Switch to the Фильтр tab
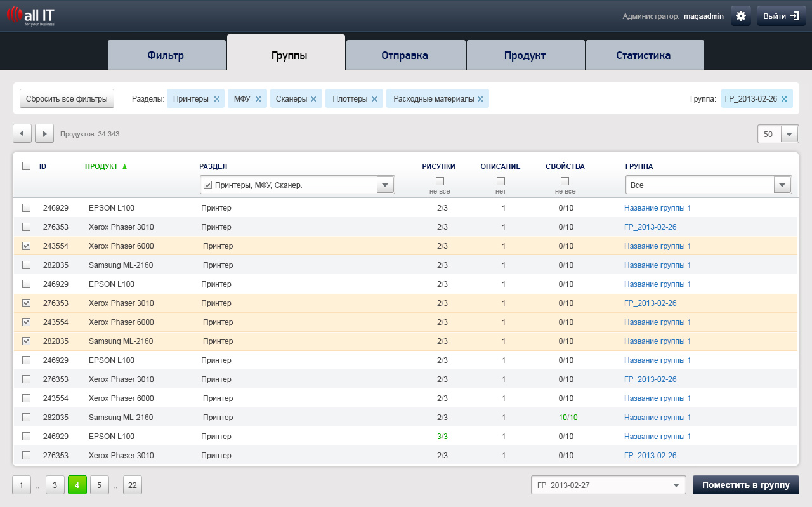 [x=166, y=55]
